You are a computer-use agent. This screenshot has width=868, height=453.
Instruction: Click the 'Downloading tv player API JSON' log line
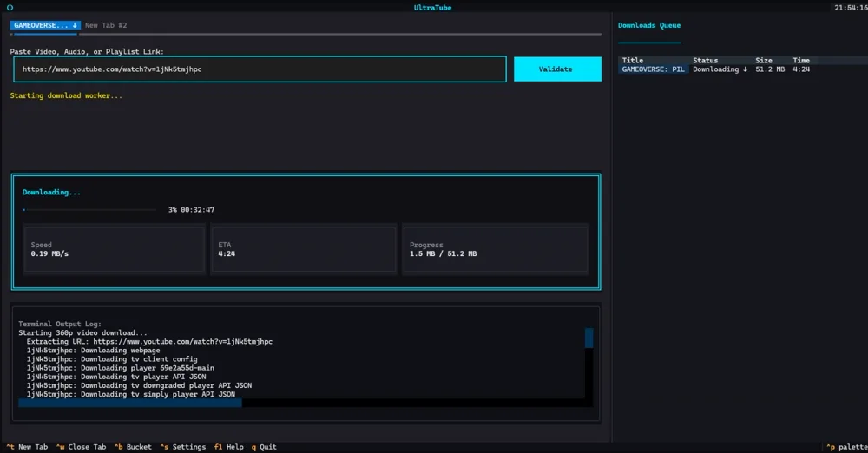(x=116, y=377)
